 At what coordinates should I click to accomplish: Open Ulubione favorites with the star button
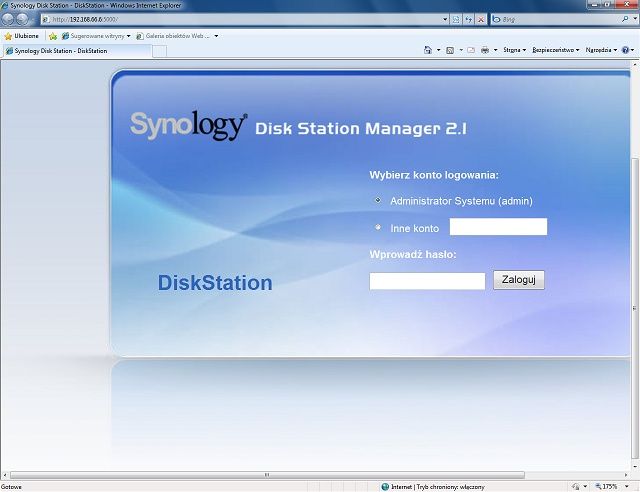(x=21, y=36)
